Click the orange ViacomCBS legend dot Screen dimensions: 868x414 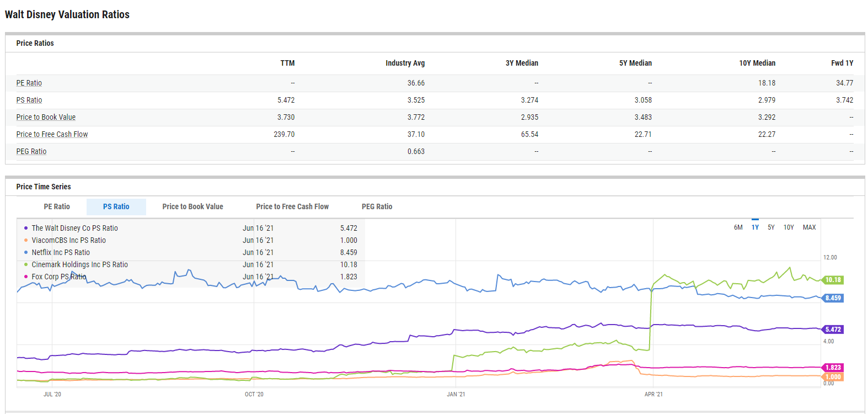point(26,240)
